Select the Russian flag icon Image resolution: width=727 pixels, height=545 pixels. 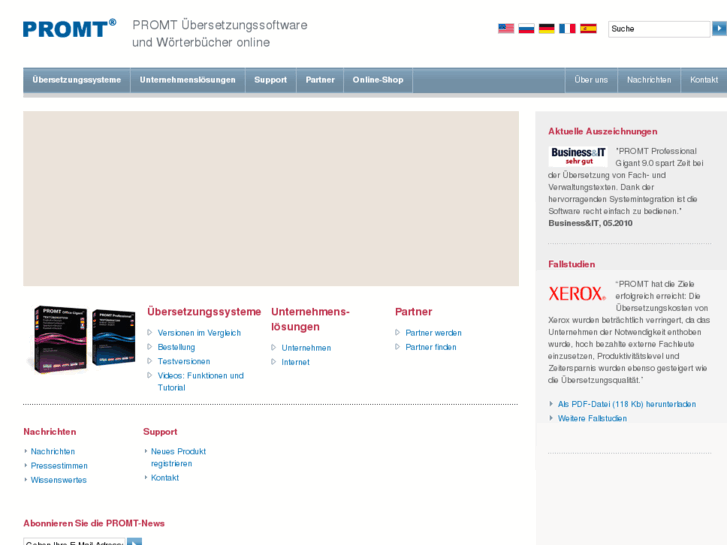coord(526,29)
